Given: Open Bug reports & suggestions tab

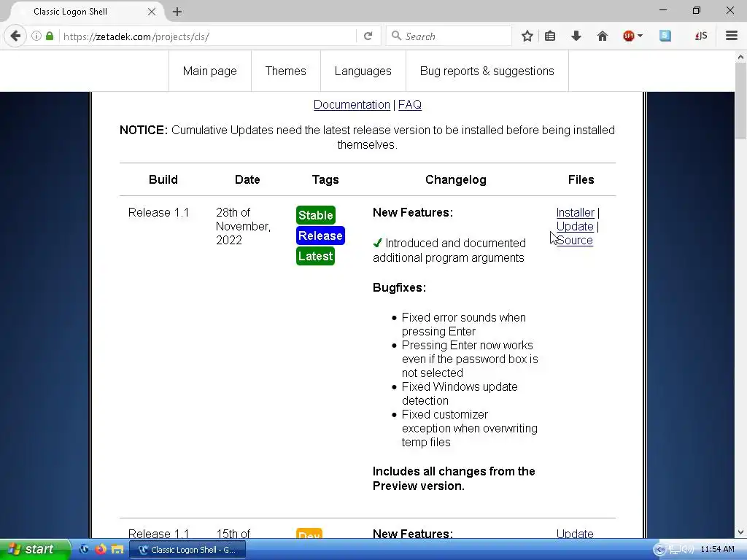Looking at the screenshot, I should point(487,71).
